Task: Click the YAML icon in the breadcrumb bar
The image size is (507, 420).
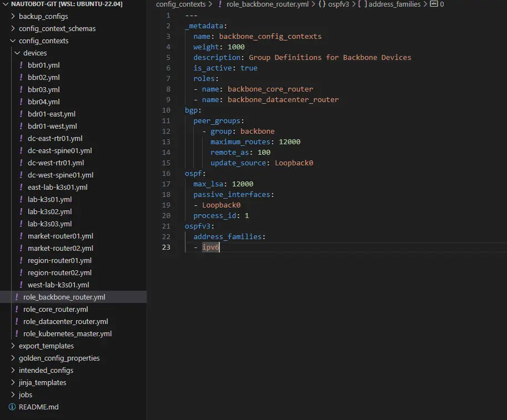Action: pyautogui.click(x=220, y=4)
